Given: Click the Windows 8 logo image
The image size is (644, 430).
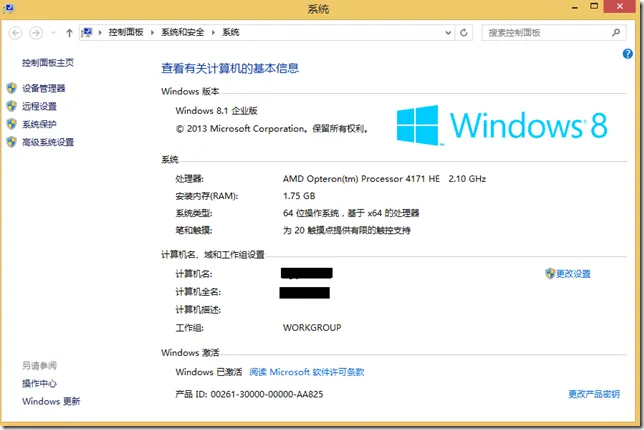Looking at the screenshot, I should (502, 125).
